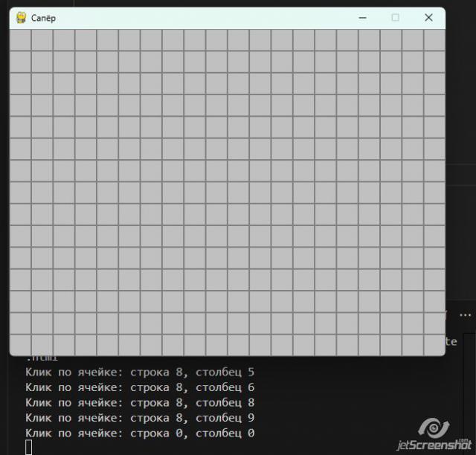Open the bottom-right cell of the minefield

pyautogui.click(x=434, y=345)
